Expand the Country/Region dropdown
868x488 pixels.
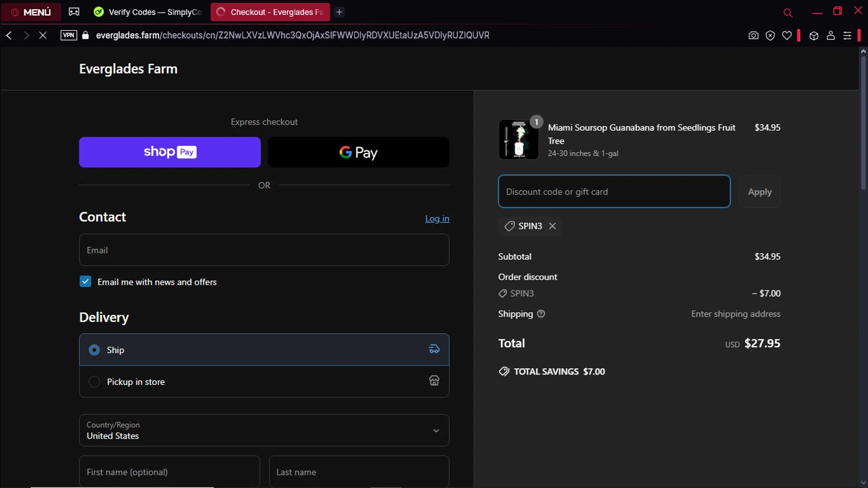[x=264, y=430]
